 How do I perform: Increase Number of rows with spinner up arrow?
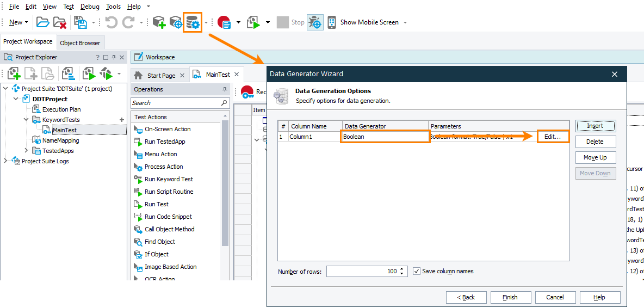pos(402,269)
